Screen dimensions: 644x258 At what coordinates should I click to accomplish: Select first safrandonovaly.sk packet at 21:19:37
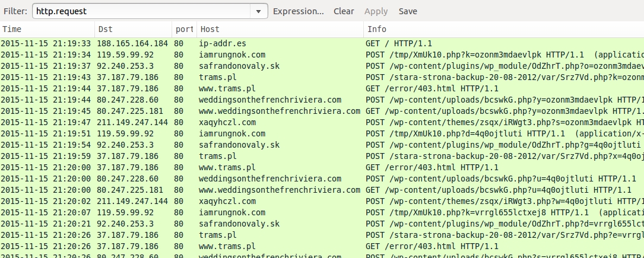tap(239, 66)
